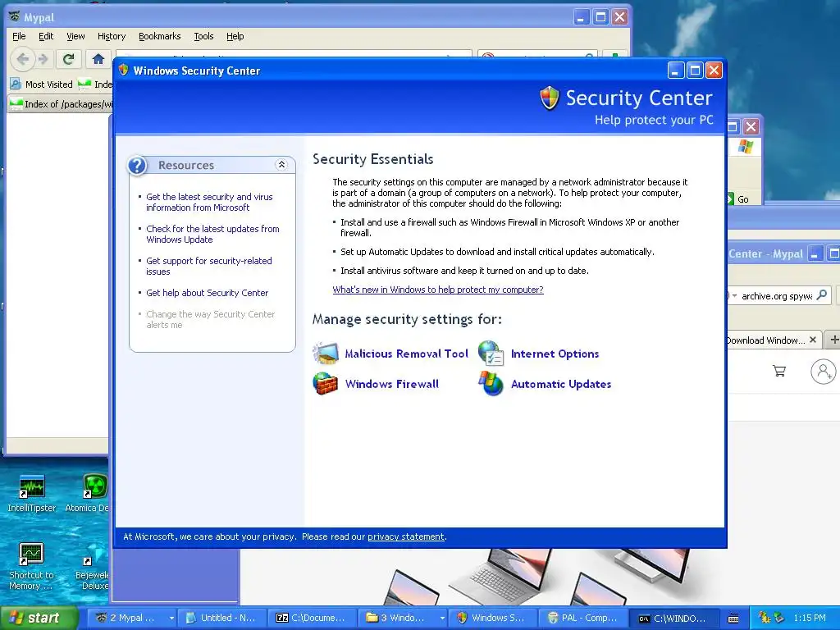Open the Tools menu in Mypal
Viewport: 840px width, 630px height.
(x=203, y=36)
